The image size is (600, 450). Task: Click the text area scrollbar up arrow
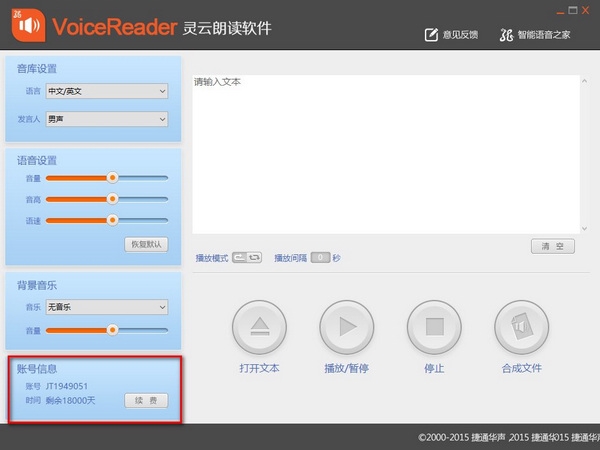pos(584,81)
